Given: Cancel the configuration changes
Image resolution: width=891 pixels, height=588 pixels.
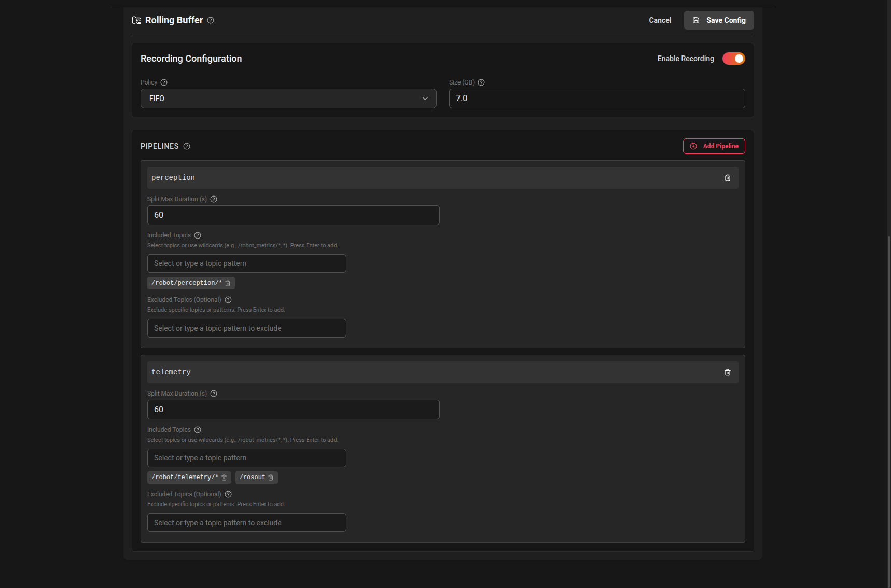Looking at the screenshot, I should pos(660,20).
